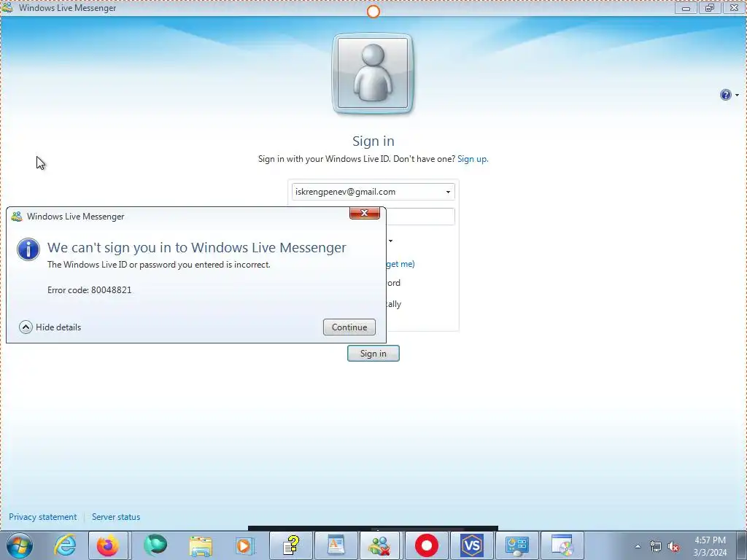
Task: Open the red record button taskbar icon
Action: click(426, 545)
